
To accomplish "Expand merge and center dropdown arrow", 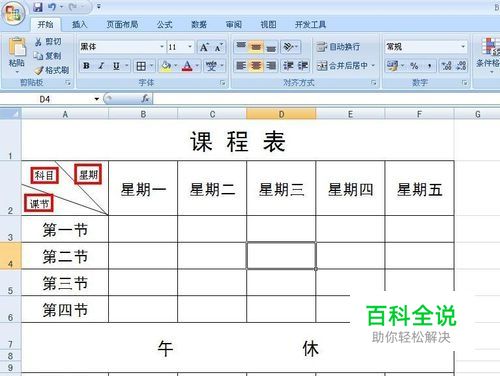I will (373, 66).
